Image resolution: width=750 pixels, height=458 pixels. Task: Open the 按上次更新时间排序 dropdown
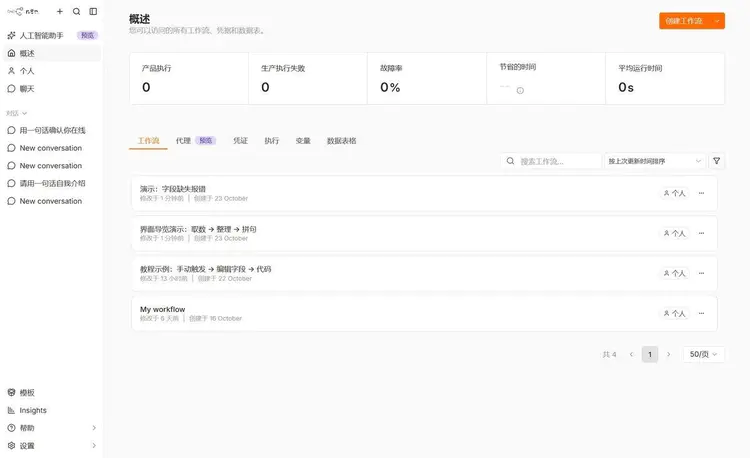pyautogui.click(x=655, y=161)
